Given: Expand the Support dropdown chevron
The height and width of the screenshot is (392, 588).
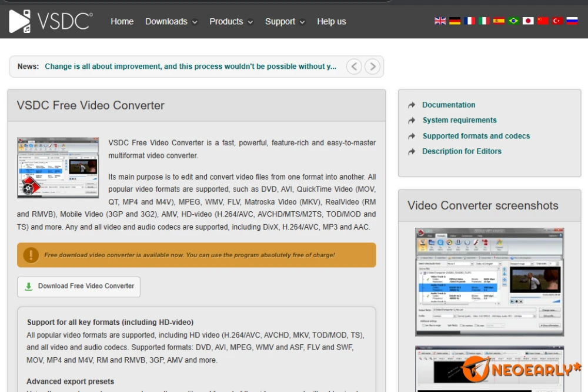Looking at the screenshot, I should pos(302,22).
